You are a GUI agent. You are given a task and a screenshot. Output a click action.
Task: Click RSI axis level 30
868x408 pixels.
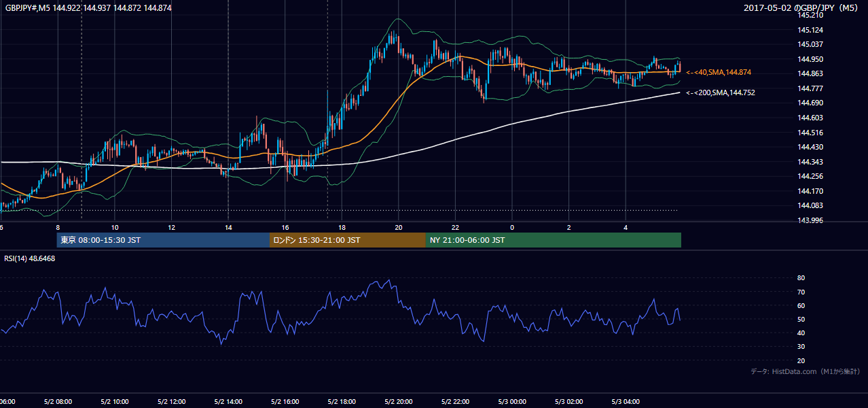[801, 347]
